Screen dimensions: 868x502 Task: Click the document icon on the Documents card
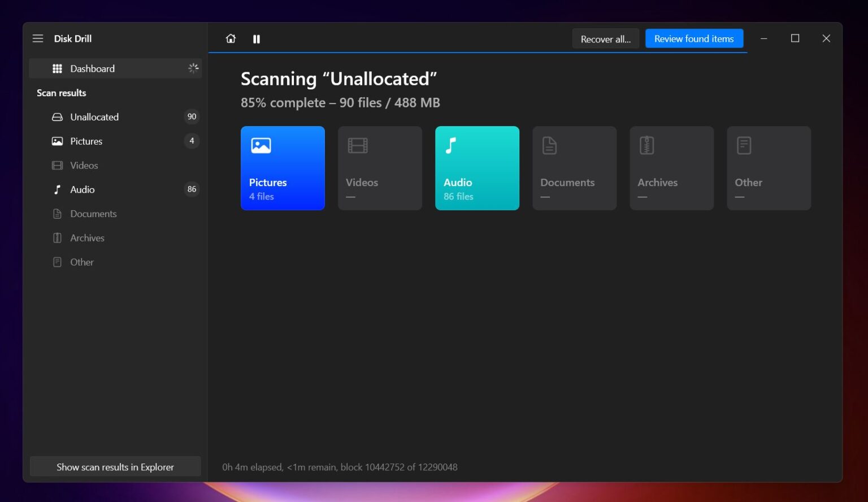pos(548,145)
